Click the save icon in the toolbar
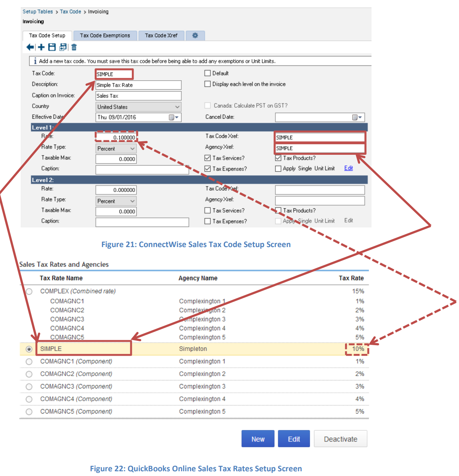Image resolution: width=459 pixels, height=476 pixels. coord(52,47)
